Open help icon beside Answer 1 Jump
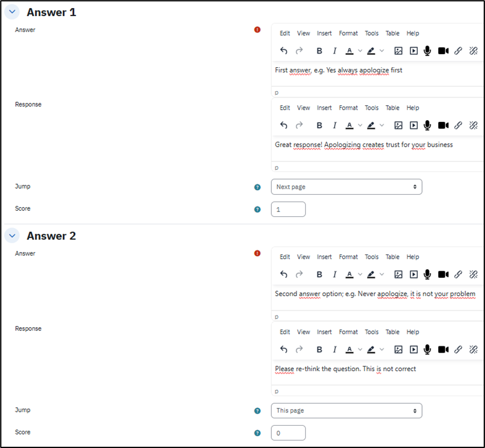Screen dimensions: 485x448 click(x=258, y=187)
